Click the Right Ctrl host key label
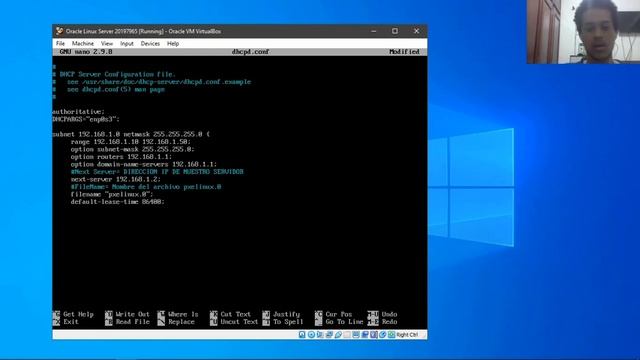The image size is (640, 360). click(x=407, y=335)
